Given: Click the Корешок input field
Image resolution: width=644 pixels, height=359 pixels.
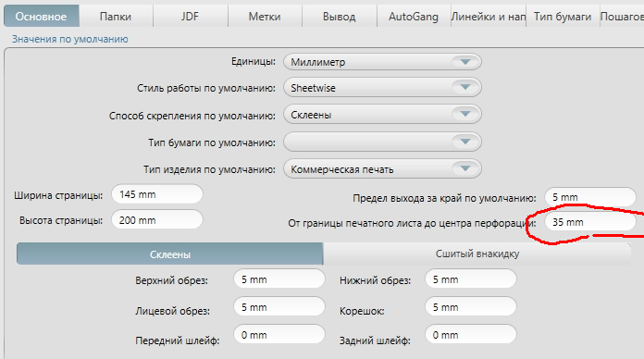Looking at the screenshot, I should pyautogui.click(x=471, y=307).
